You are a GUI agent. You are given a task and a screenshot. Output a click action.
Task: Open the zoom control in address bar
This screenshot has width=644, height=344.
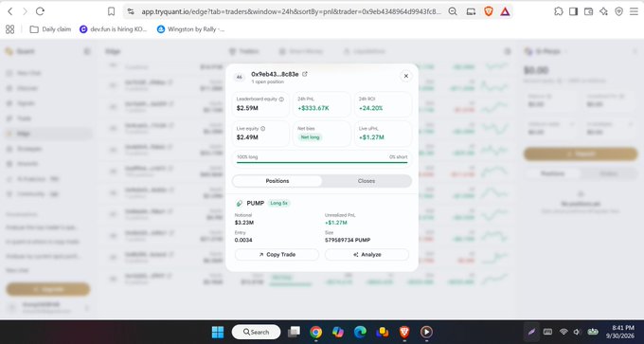point(453,11)
